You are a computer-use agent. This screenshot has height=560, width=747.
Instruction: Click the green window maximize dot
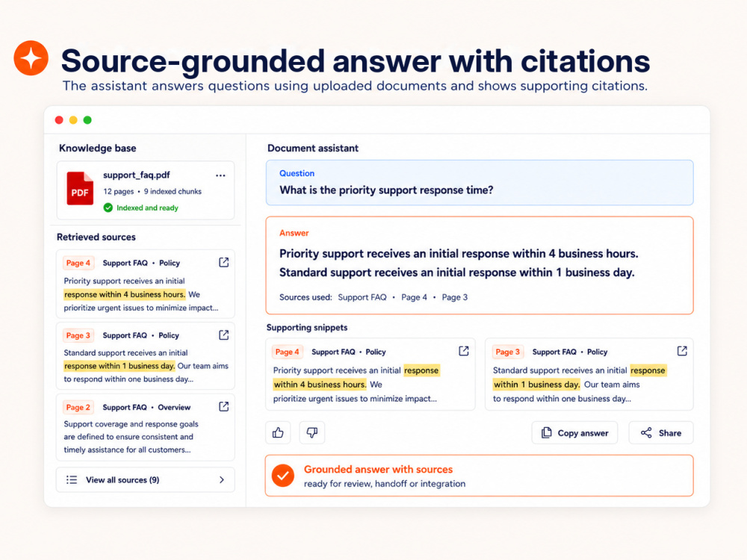(x=87, y=119)
